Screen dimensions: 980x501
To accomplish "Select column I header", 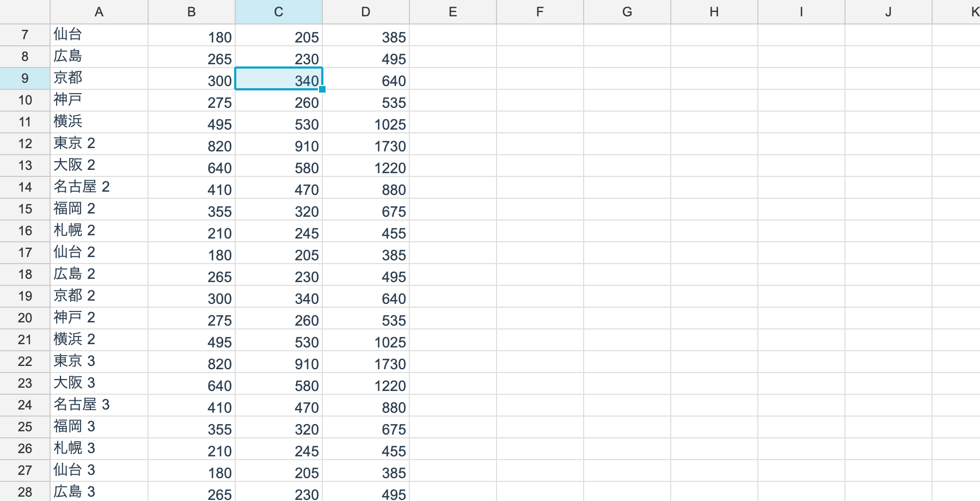I will (801, 12).
